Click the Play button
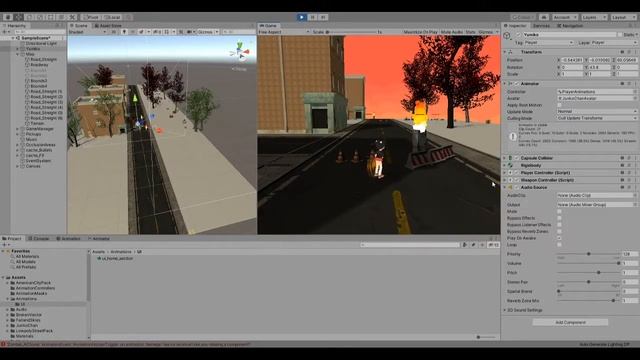This screenshot has height=360, width=640. 302,17
